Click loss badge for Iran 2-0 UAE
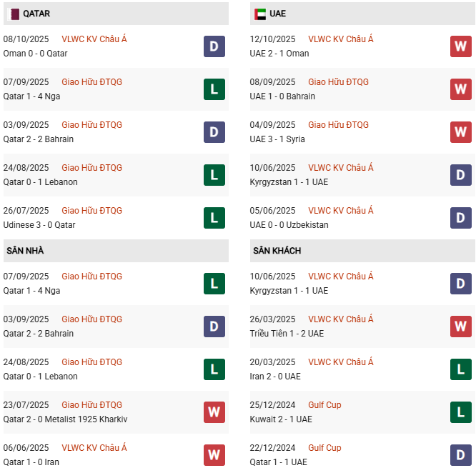 [460, 369]
